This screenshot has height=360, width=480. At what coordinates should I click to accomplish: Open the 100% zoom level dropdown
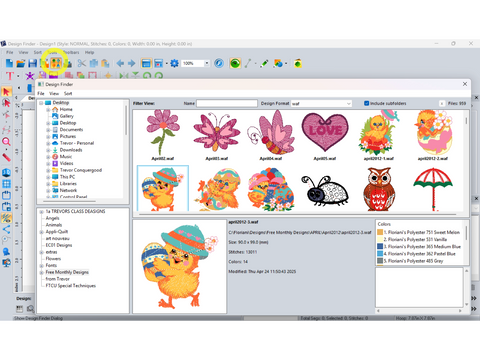(207, 63)
